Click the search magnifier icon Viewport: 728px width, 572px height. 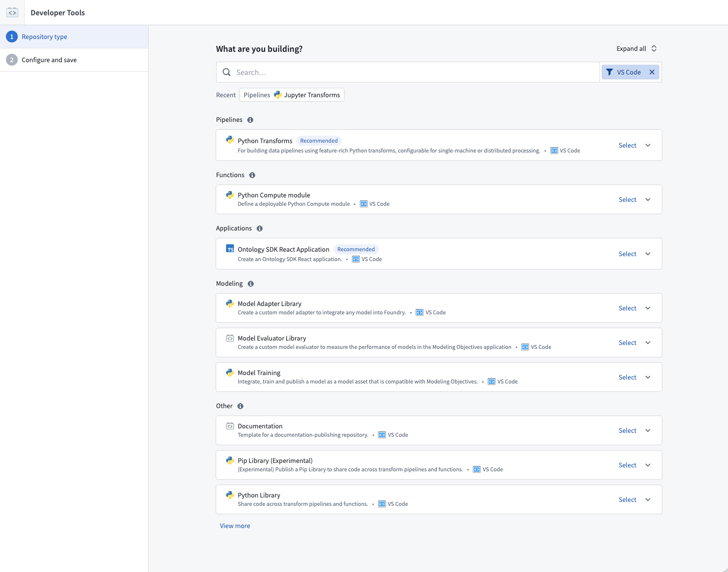(227, 72)
